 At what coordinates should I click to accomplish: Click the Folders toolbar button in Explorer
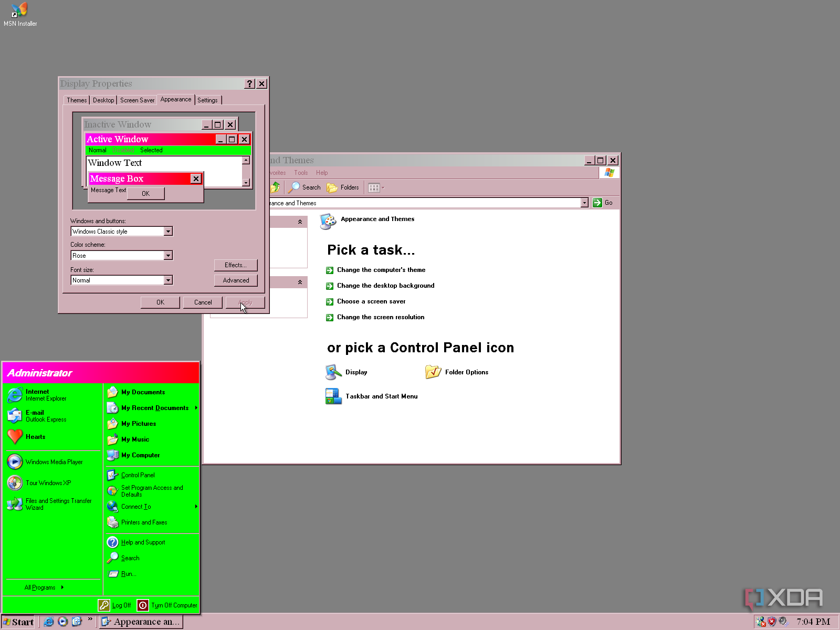tap(343, 187)
